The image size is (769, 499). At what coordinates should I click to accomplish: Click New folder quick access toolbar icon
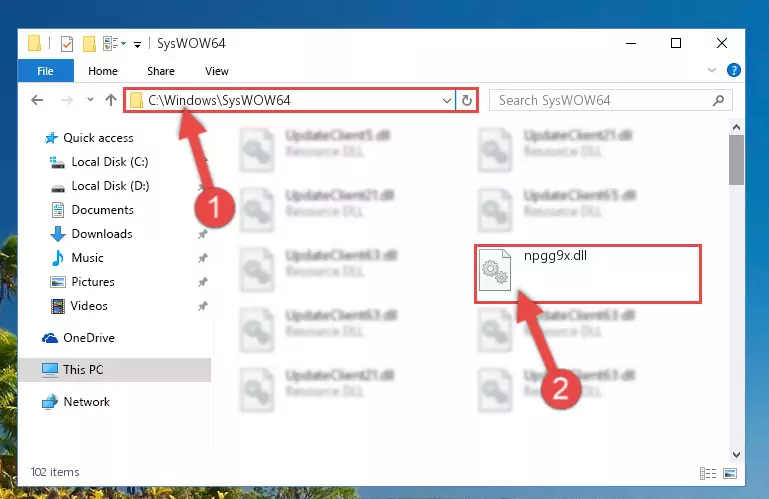point(89,44)
